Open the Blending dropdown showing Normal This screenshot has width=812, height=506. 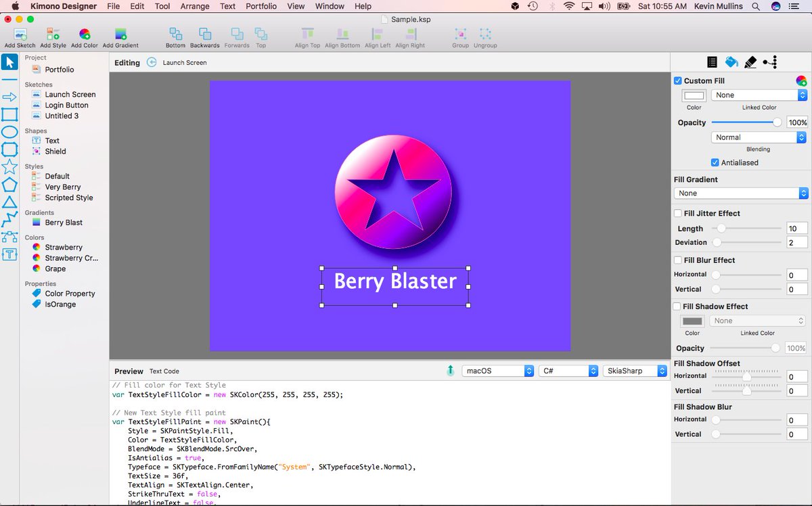[x=758, y=137]
